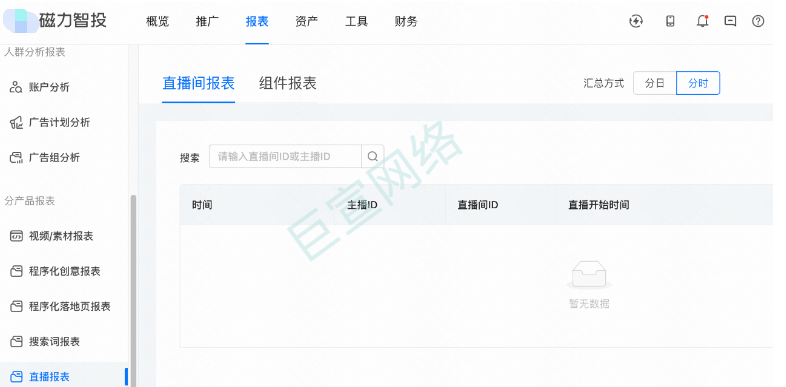Open the 工具 top menu
The width and height of the screenshot is (786, 387).
click(x=356, y=22)
